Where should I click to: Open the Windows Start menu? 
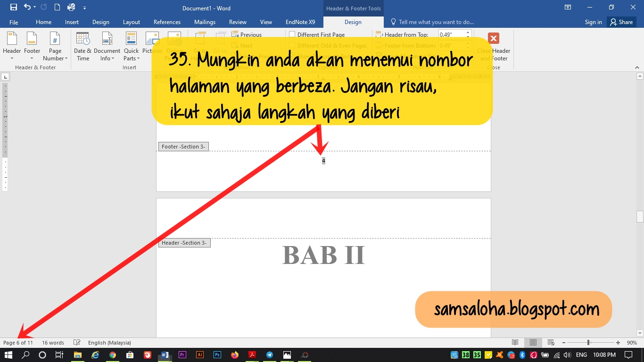click(x=8, y=355)
